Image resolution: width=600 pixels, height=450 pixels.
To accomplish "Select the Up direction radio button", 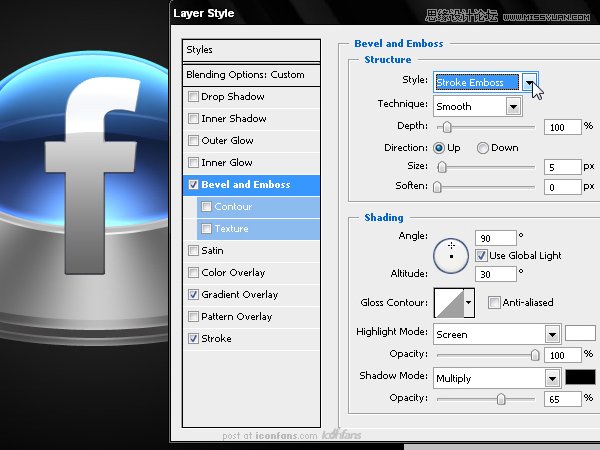I will point(439,148).
